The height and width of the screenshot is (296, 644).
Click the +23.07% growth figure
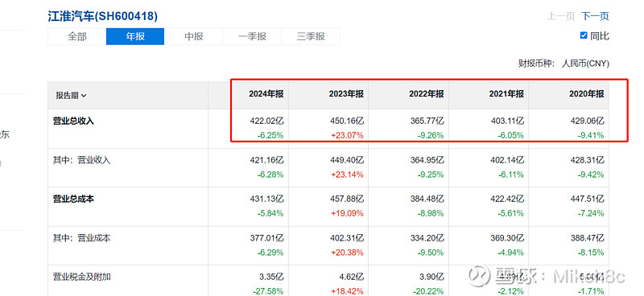pyautogui.click(x=348, y=135)
